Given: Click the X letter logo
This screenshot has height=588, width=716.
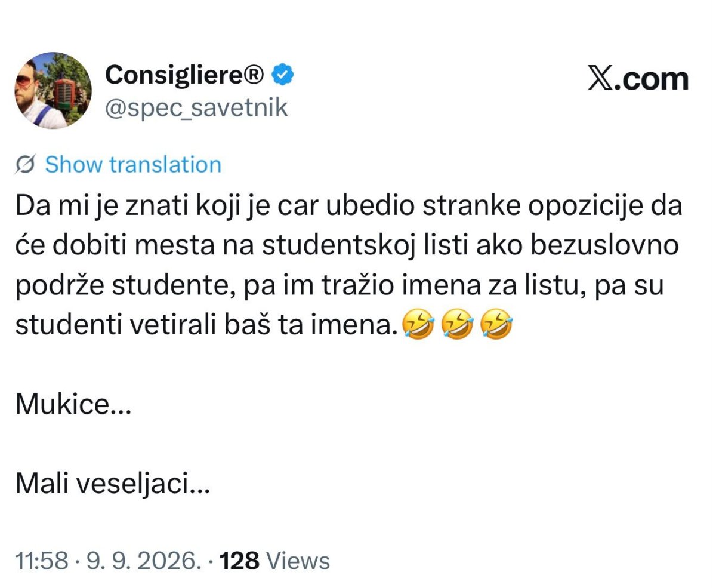Looking at the screenshot, I should point(601,79).
